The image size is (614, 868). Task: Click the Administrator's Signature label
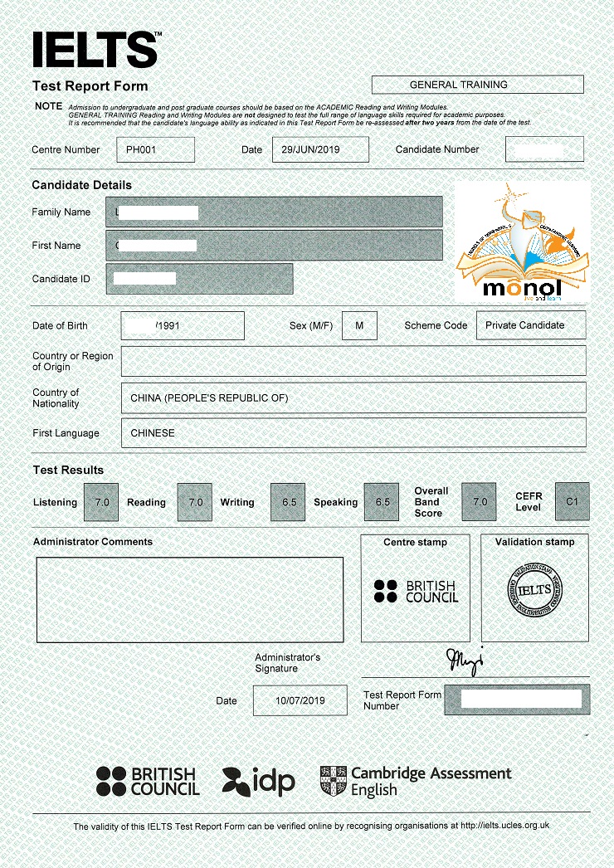click(x=287, y=663)
